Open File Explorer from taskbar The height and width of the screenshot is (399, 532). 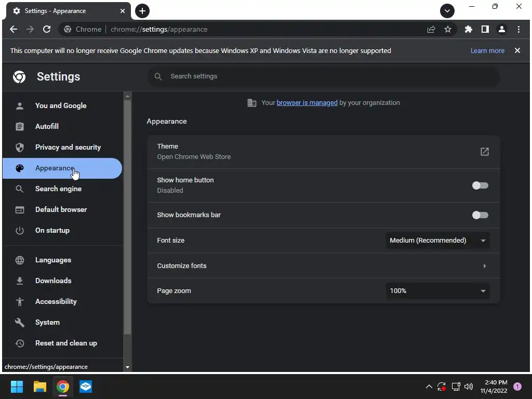click(39, 387)
